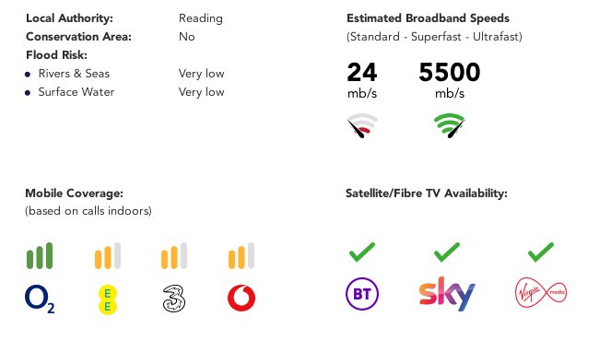Viewport: 611px width, 364px height.
Task: Click the green ultrafast wifi gauge icon
Action: (x=450, y=125)
